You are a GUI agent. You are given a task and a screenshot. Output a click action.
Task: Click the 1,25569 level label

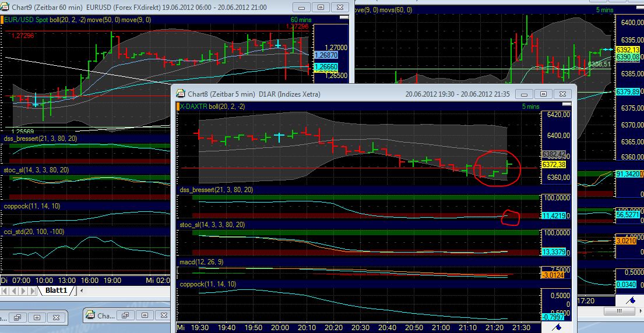(x=23, y=132)
